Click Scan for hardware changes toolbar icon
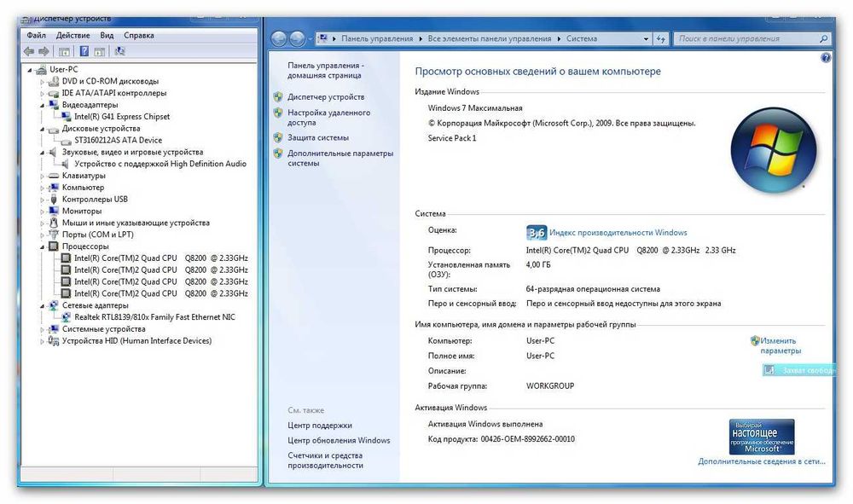853x504 pixels. [x=120, y=52]
